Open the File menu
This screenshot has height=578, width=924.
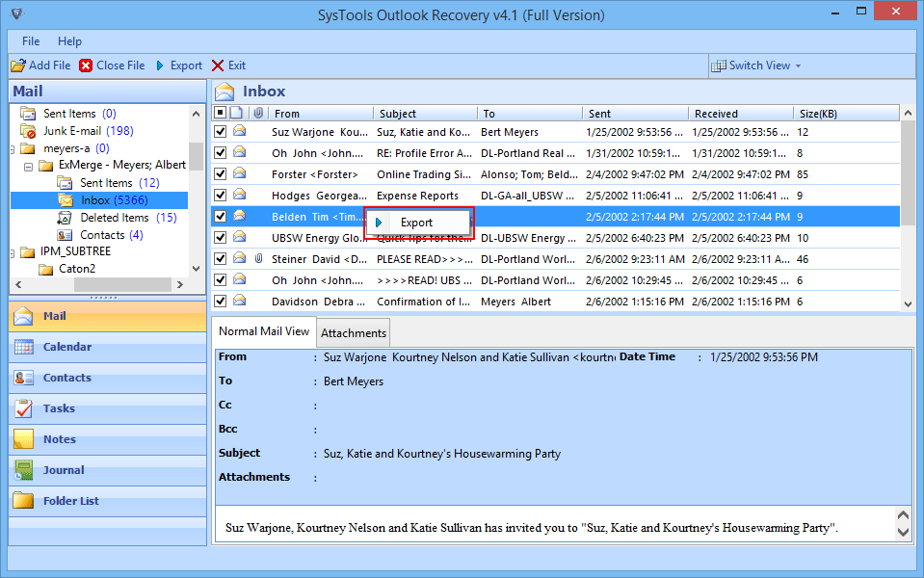pyautogui.click(x=31, y=41)
